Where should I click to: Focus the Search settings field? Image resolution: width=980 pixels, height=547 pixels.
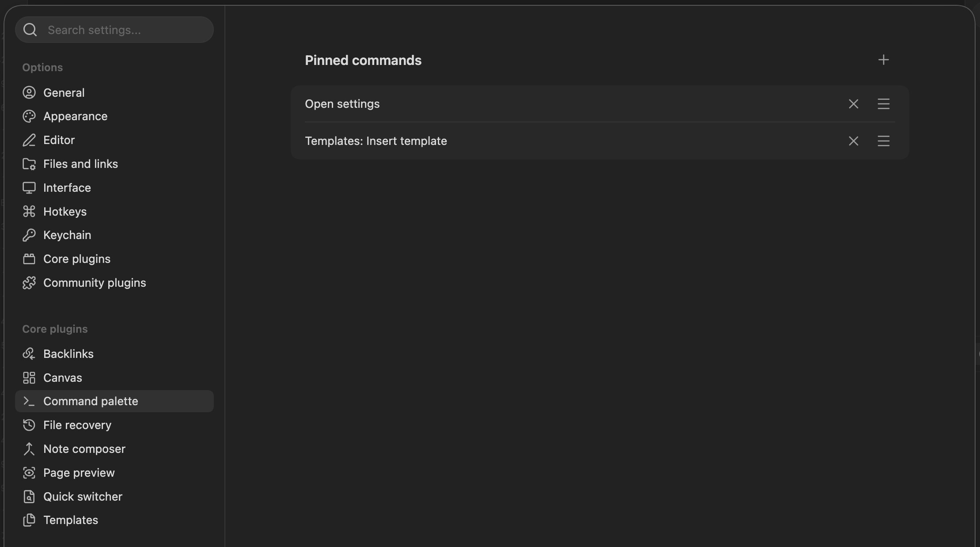click(114, 30)
